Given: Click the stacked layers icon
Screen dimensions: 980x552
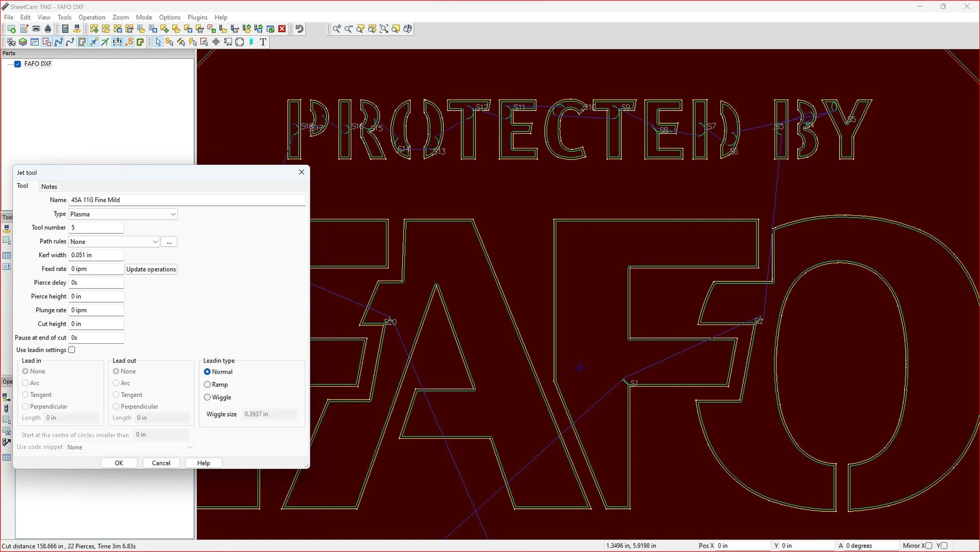Looking at the screenshot, I should 23,42.
